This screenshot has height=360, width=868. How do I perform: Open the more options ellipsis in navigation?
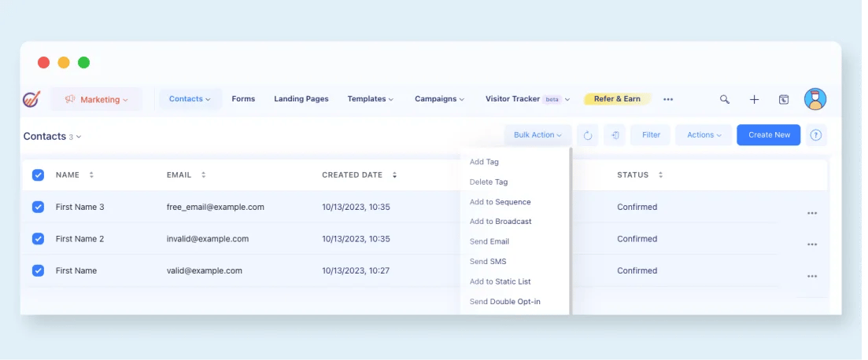pos(668,100)
